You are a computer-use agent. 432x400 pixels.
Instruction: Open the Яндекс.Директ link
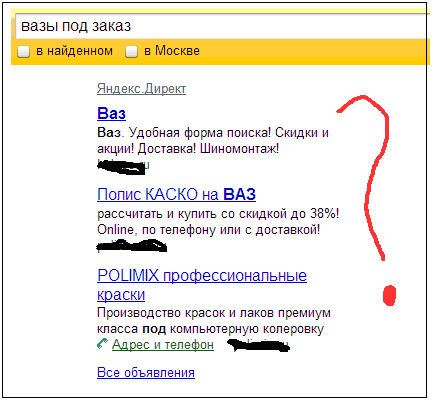141,89
